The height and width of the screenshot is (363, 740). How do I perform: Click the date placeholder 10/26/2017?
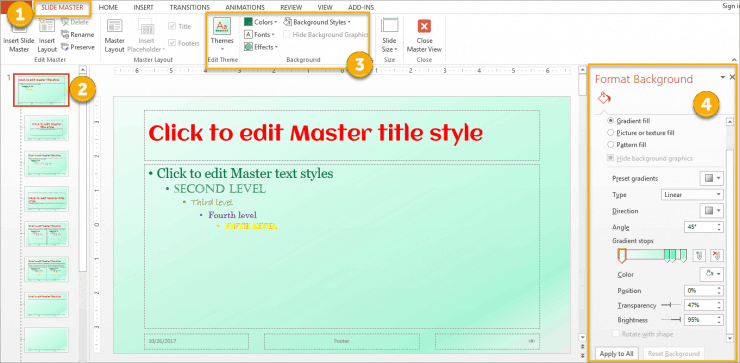tap(196, 341)
